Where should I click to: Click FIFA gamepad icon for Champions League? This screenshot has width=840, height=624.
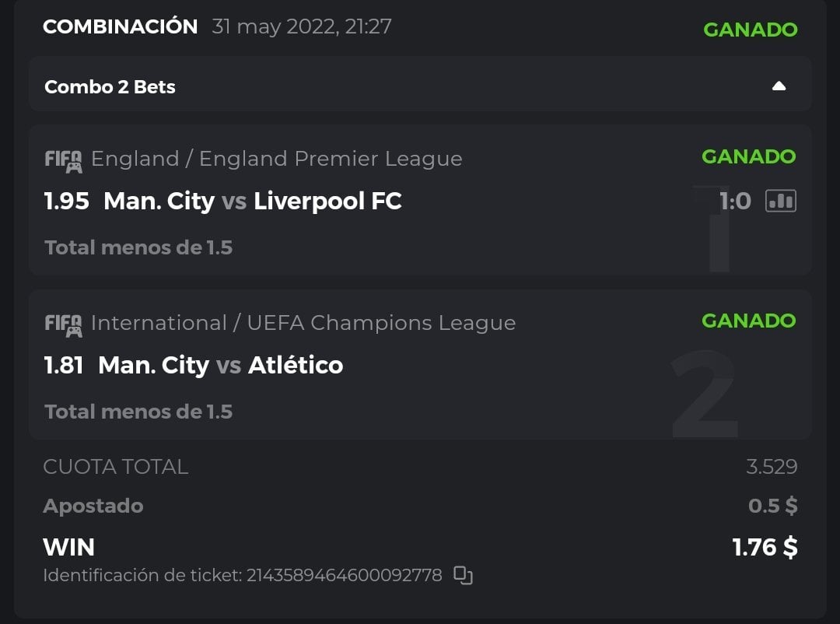click(x=63, y=324)
